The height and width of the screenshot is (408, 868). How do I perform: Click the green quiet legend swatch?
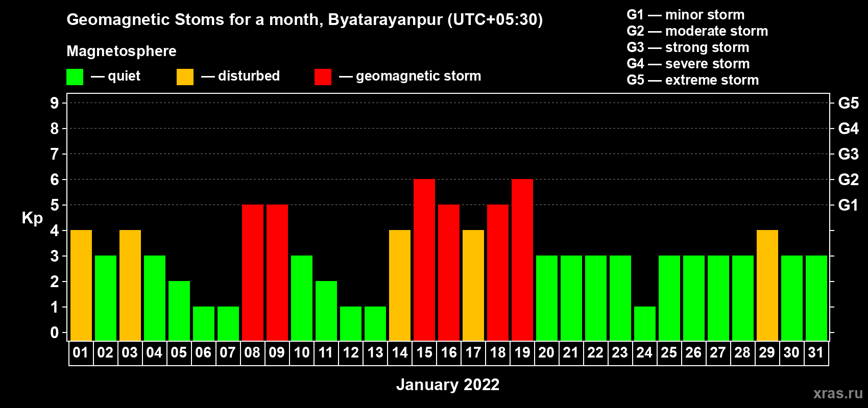(x=75, y=77)
